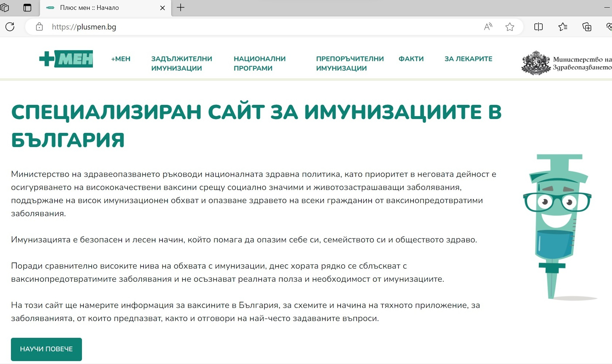Open the +МЕН menu item
612x364 pixels.
(121, 59)
